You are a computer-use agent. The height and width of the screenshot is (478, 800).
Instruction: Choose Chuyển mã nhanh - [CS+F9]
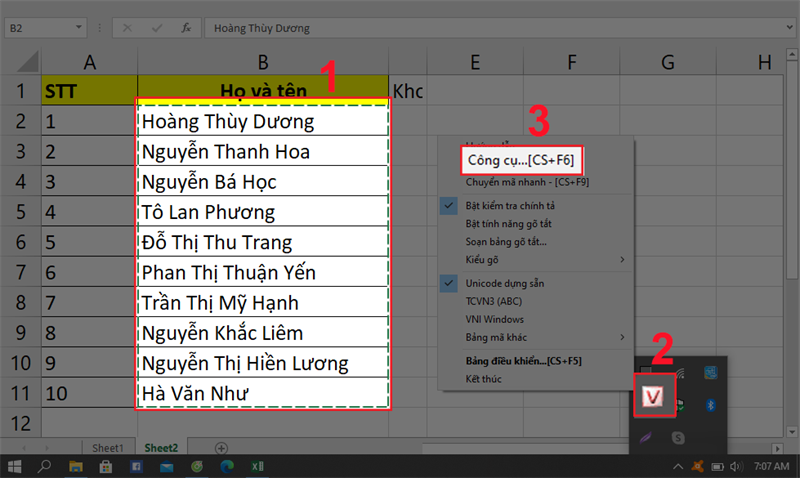tap(527, 182)
